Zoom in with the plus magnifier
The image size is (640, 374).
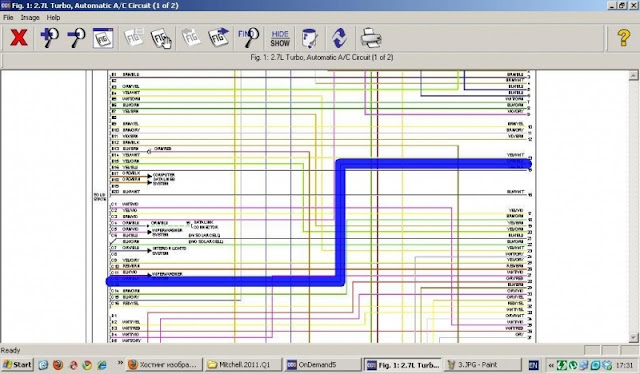click(x=49, y=38)
